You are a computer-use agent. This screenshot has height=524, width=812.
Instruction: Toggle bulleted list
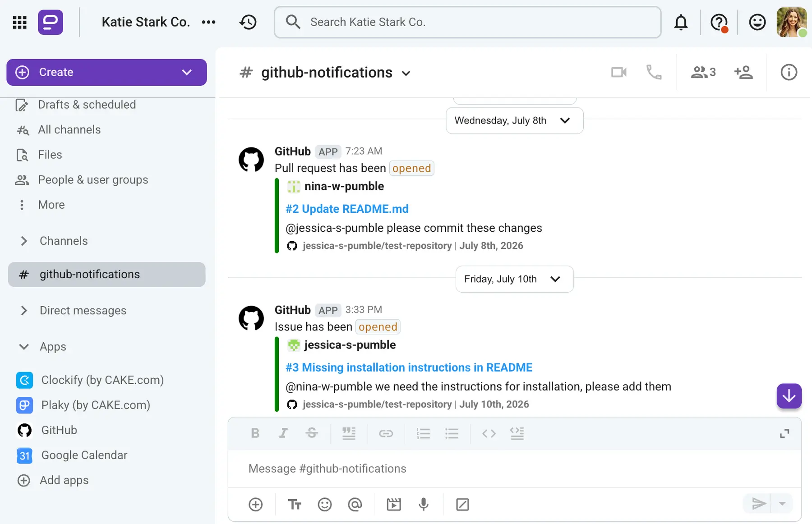(x=452, y=433)
